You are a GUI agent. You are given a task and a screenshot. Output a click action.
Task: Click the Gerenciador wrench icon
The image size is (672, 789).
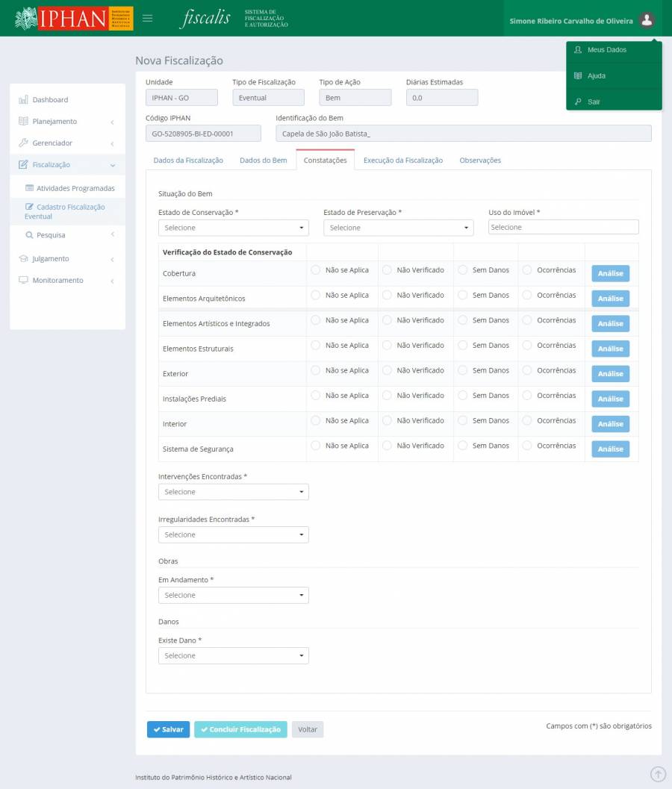(x=23, y=143)
